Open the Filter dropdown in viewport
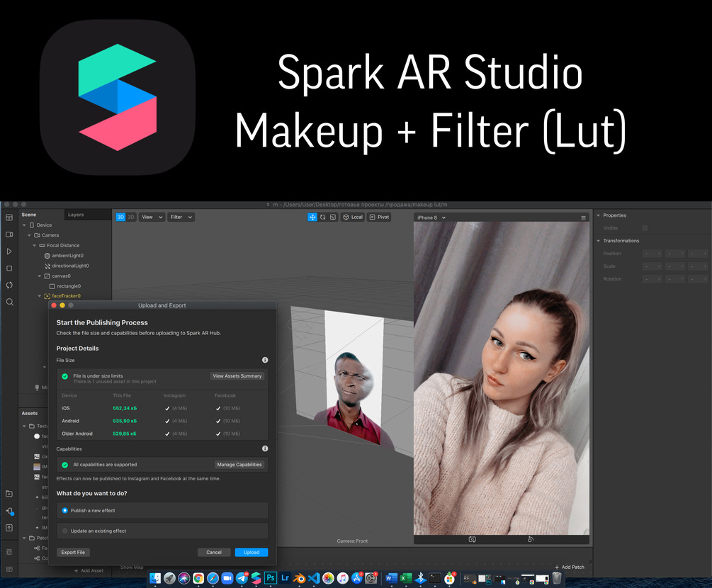The image size is (712, 588). click(x=181, y=217)
